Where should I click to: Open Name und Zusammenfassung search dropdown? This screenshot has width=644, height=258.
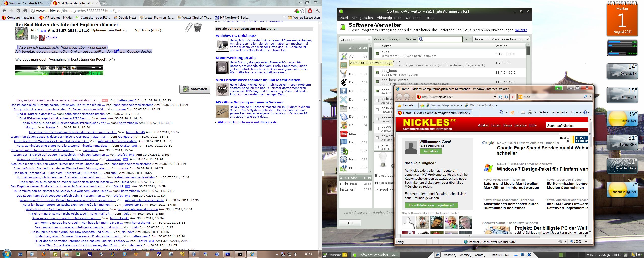pyautogui.click(x=501, y=39)
